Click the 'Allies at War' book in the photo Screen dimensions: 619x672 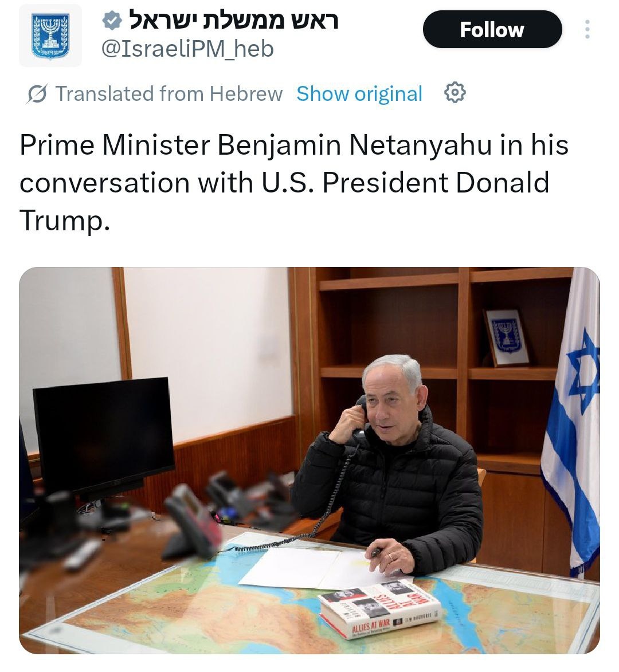[380, 609]
